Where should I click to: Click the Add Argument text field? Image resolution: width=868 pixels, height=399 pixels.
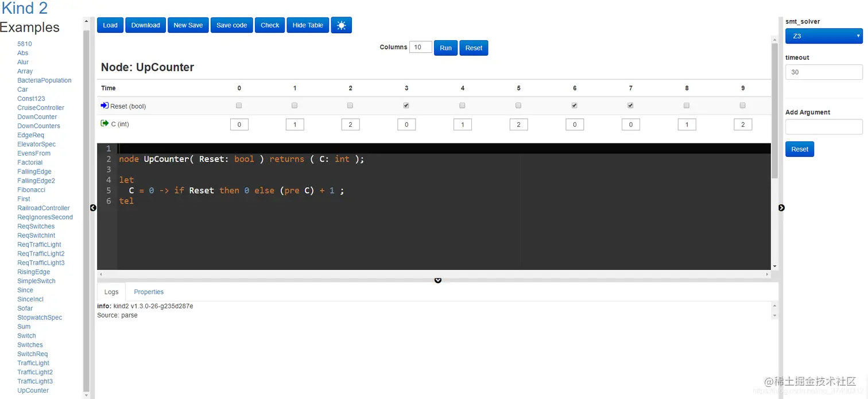pos(824,126)
